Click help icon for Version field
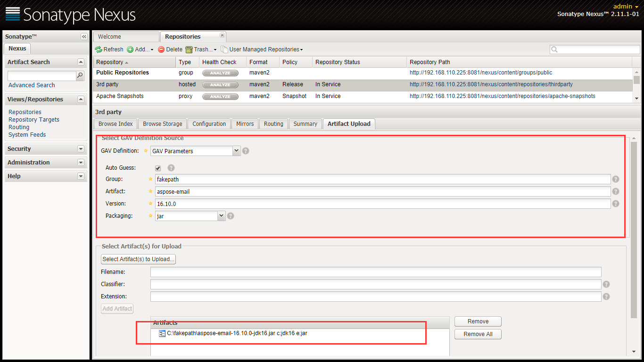 615,204
